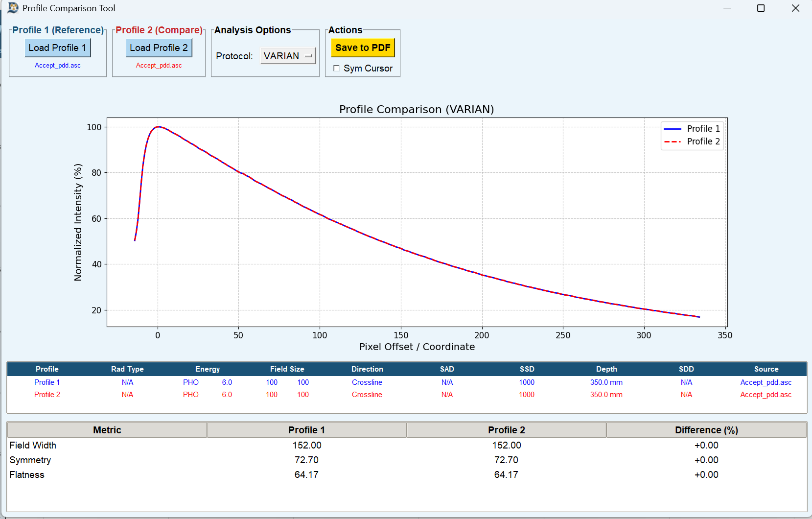Screen dimensions: 812x519
Task: Click the Profile 1 metrics column header
Action: pyautogui.click(x=306, y=430)
